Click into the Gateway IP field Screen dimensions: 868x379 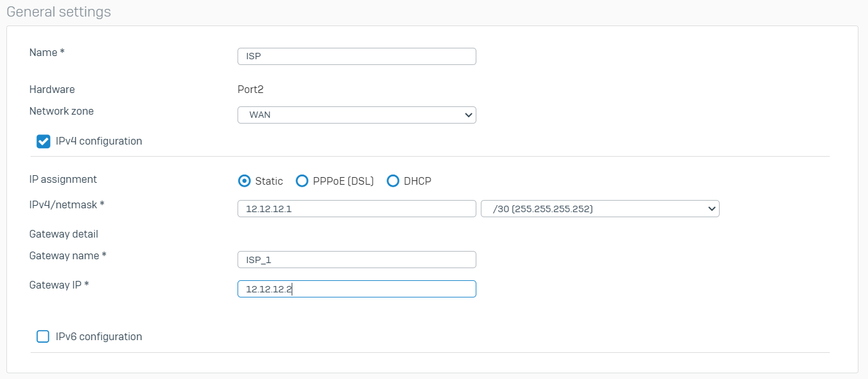point(357,289)
